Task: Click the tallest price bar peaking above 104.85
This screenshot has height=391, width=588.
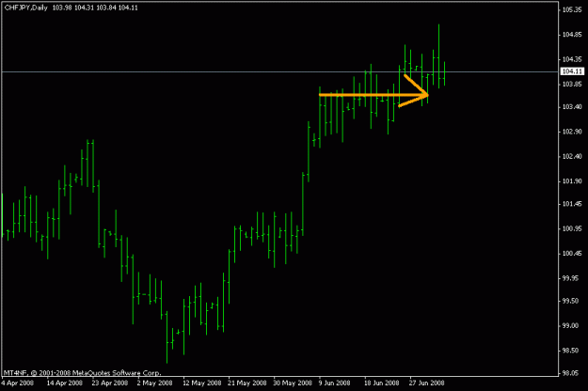Action: click(438, 56)
